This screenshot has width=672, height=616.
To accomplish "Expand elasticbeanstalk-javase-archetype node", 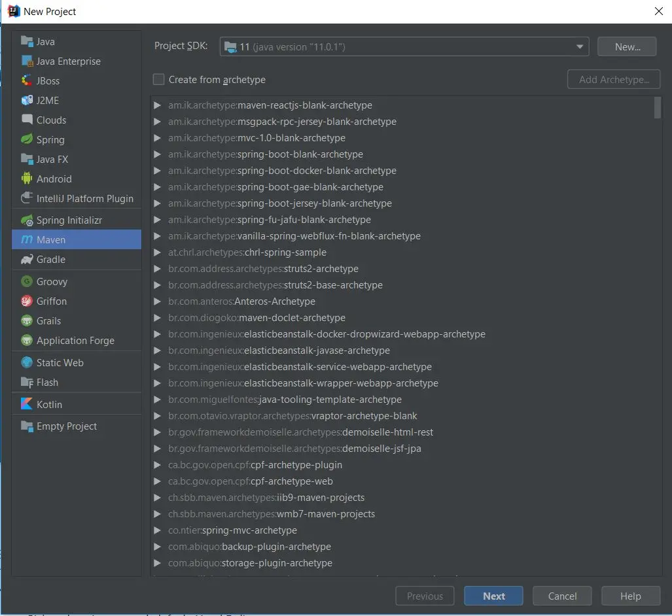I will 157,351.
